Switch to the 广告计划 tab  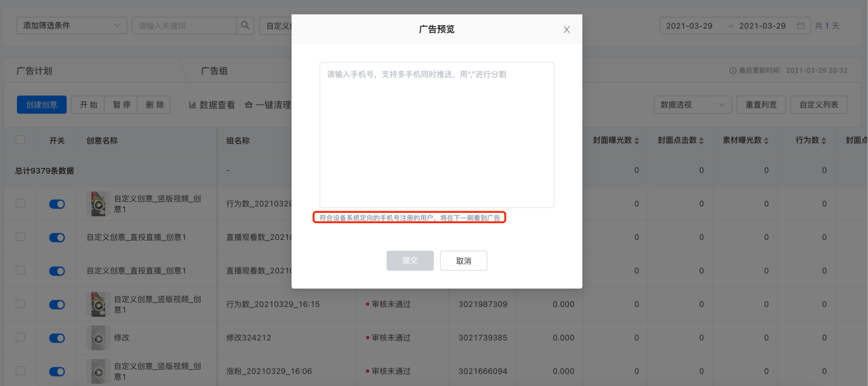pos(34,71)
